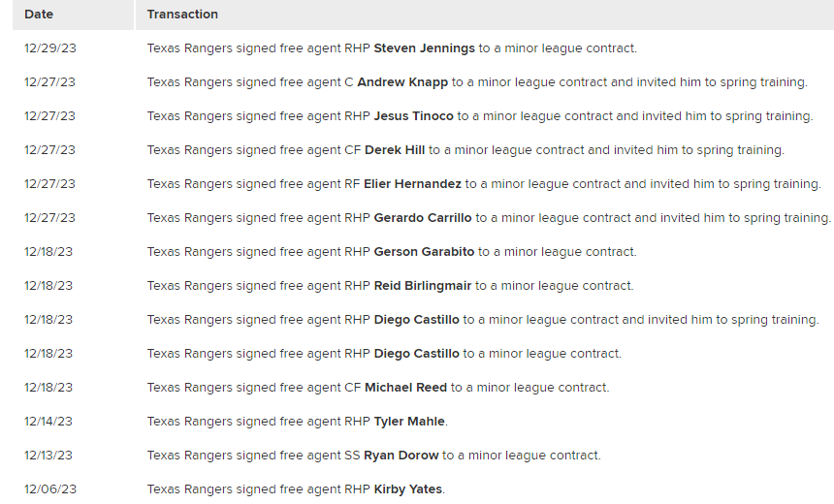Click the 12/14/23 date cell
This screenshot has width=834, height=504.
click(x=49, y=422)
